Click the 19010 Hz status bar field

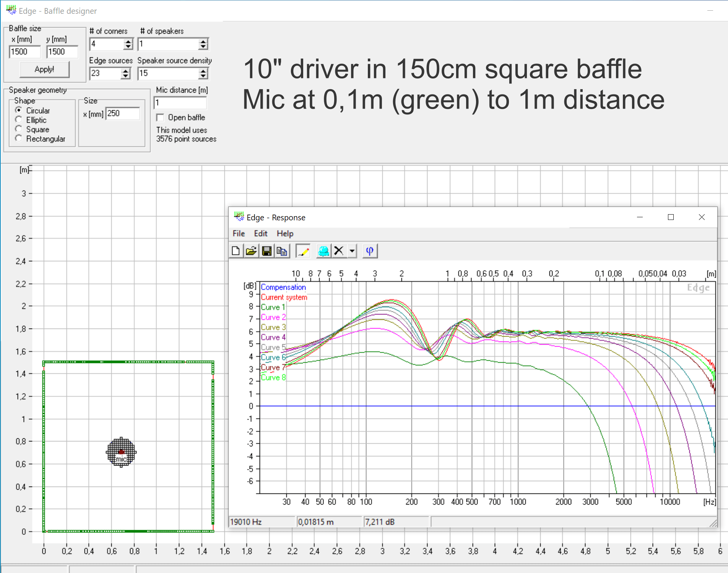[262, 522]
